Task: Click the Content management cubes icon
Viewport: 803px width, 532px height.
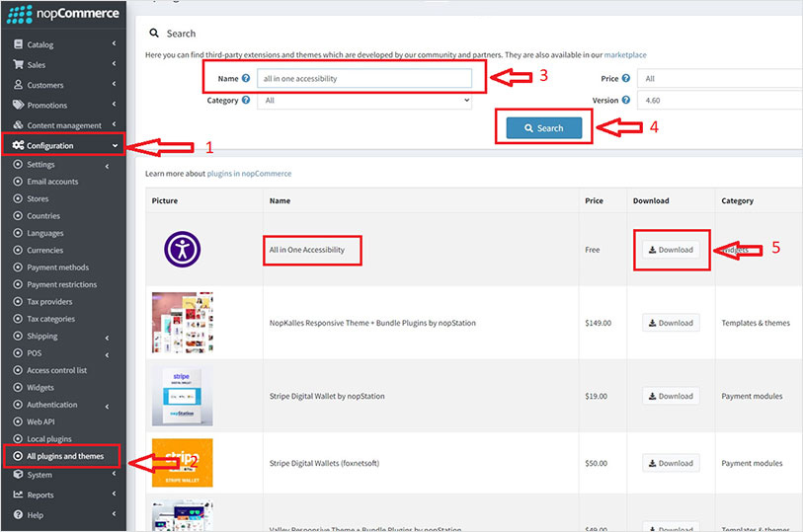Action: (19, 124)
